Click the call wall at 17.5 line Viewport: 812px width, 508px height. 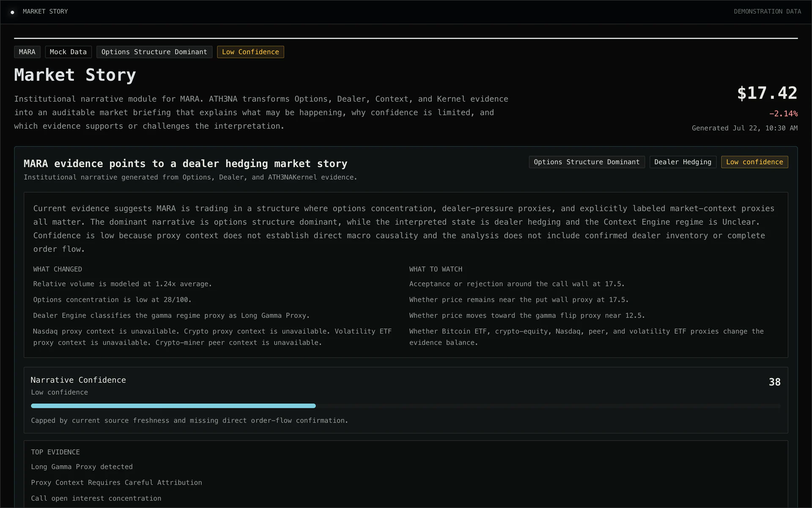[x=517, y=284]
